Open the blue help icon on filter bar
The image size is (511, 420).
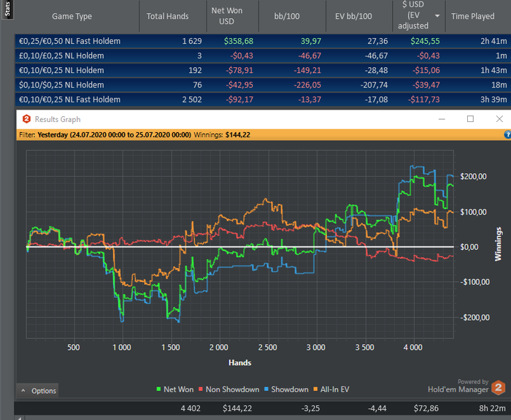(x=507, y=135)
